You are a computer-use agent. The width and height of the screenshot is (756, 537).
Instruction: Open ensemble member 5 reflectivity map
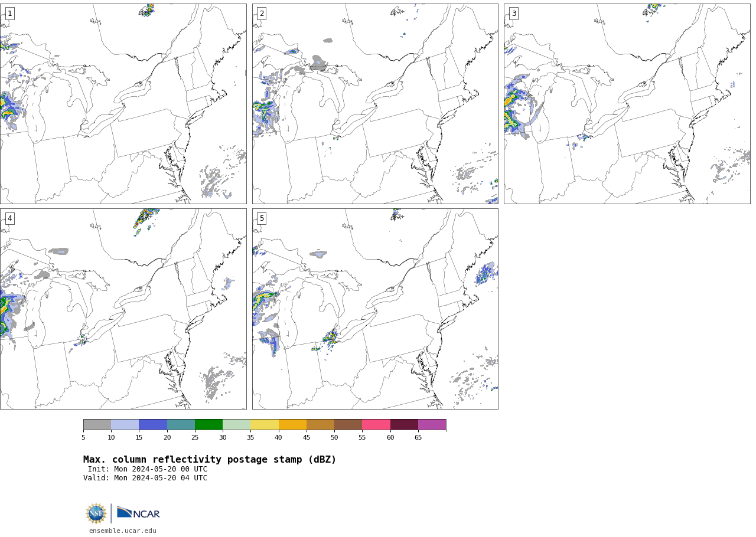[375, 309]
